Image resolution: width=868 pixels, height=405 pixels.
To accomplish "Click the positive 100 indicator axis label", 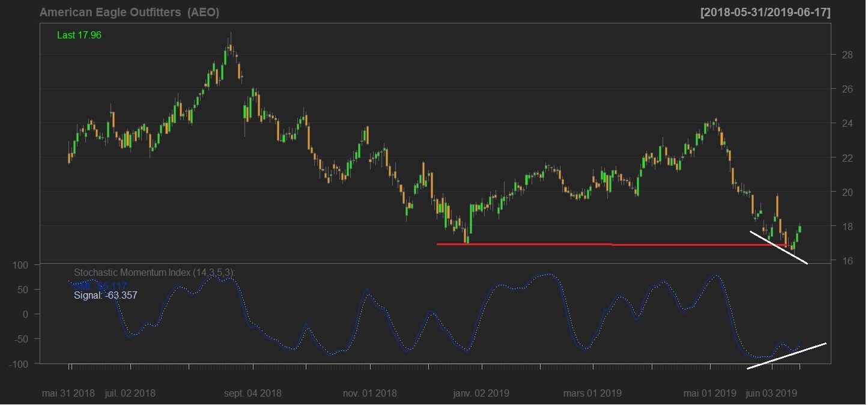I will coord(20,265).
